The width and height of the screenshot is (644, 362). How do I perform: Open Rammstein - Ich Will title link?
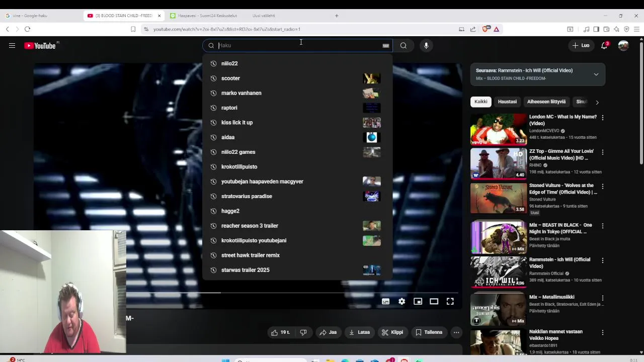[x=559, y=263]
